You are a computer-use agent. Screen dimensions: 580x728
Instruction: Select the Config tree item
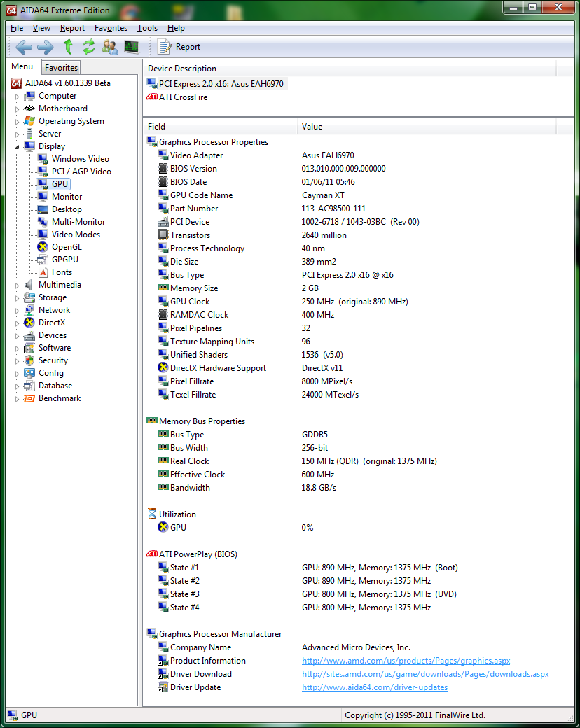click(x=51, y=373)
